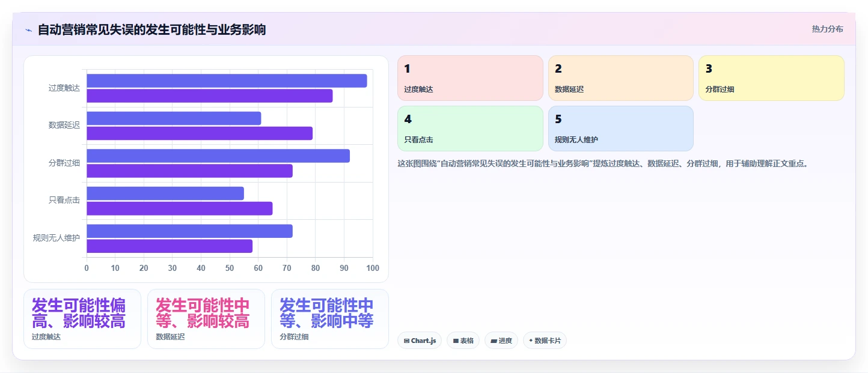Click the x-axis value 0
Image resolution: width=868 pixels, height=373 pixels.
[87, 268]
